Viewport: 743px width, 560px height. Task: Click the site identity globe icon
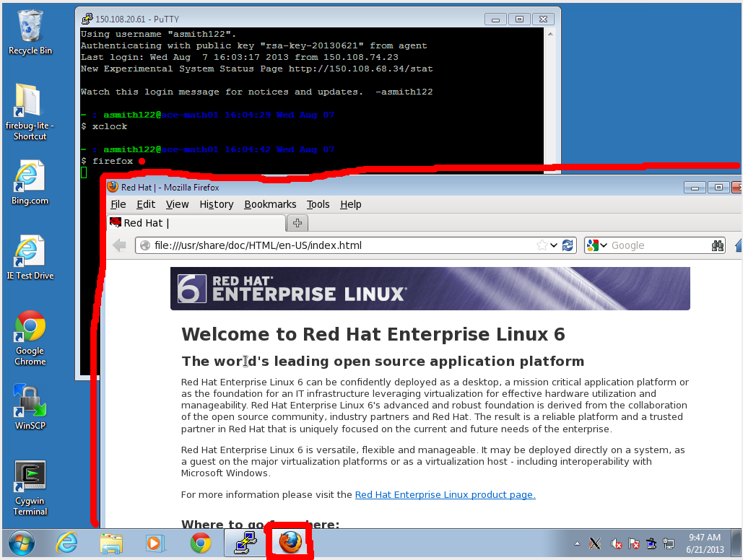tap(145, 245)
